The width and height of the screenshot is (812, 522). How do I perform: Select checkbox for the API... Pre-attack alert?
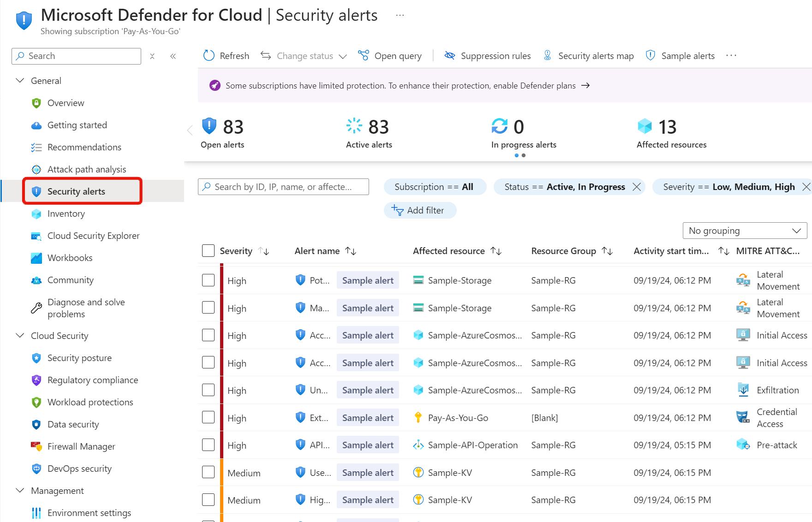(208, 445)
